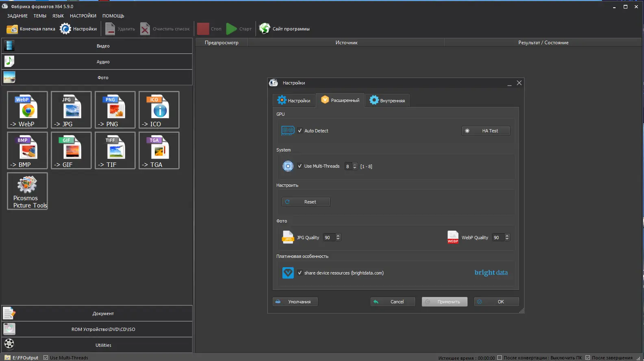Click Очистить список in the toolbar

(x=165, y=29)
